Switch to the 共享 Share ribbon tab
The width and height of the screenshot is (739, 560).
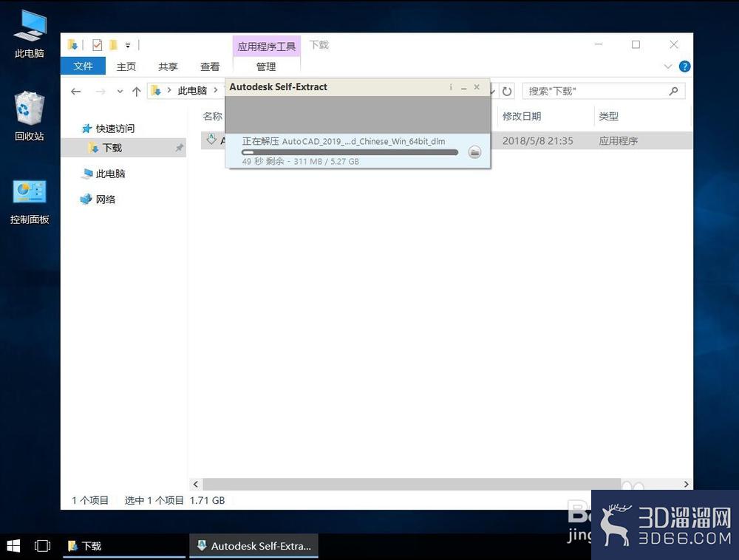168,66
